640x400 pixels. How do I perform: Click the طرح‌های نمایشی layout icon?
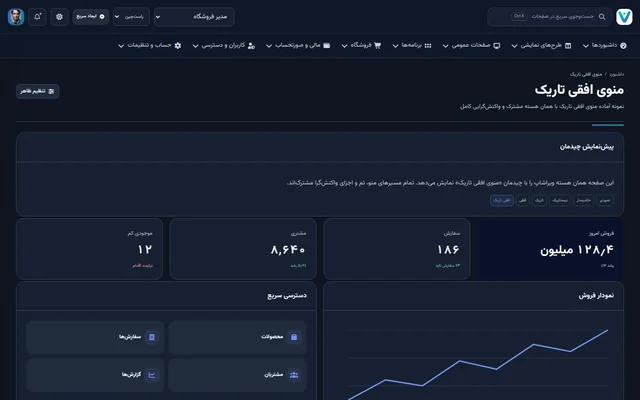568,46
